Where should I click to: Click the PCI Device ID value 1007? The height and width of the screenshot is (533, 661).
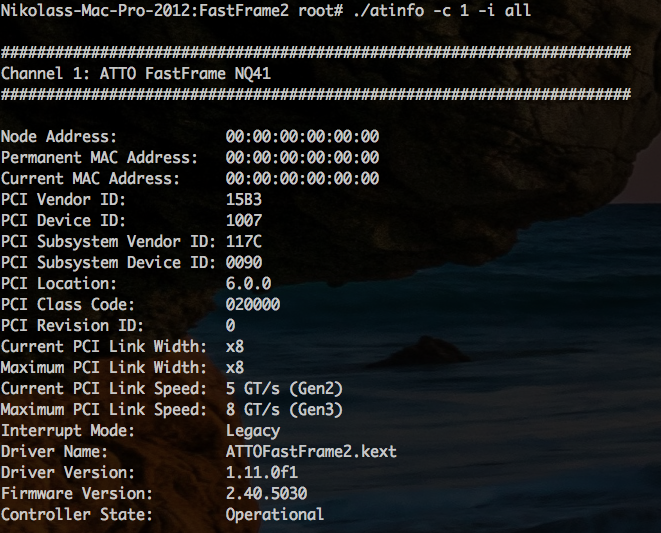[244, 221]
